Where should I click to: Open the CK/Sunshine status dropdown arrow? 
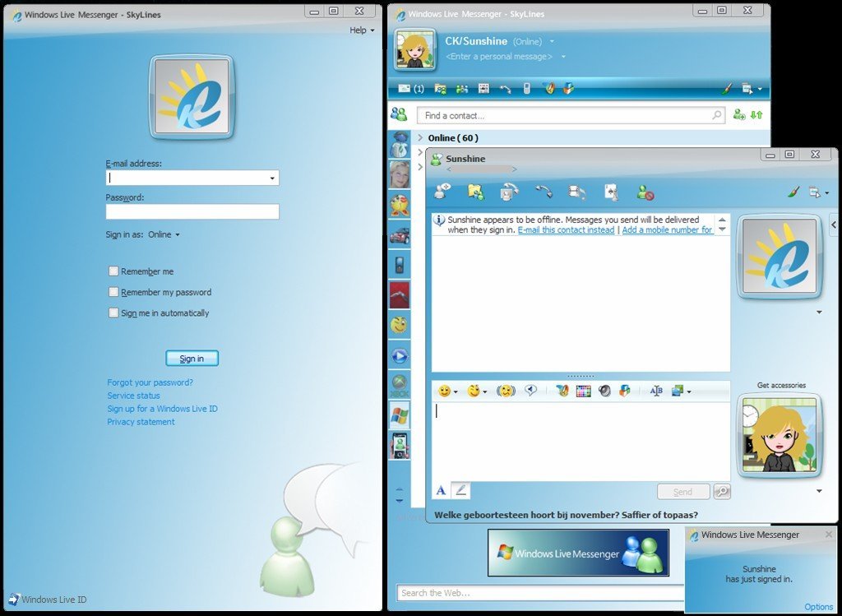[x=552, y=41]
